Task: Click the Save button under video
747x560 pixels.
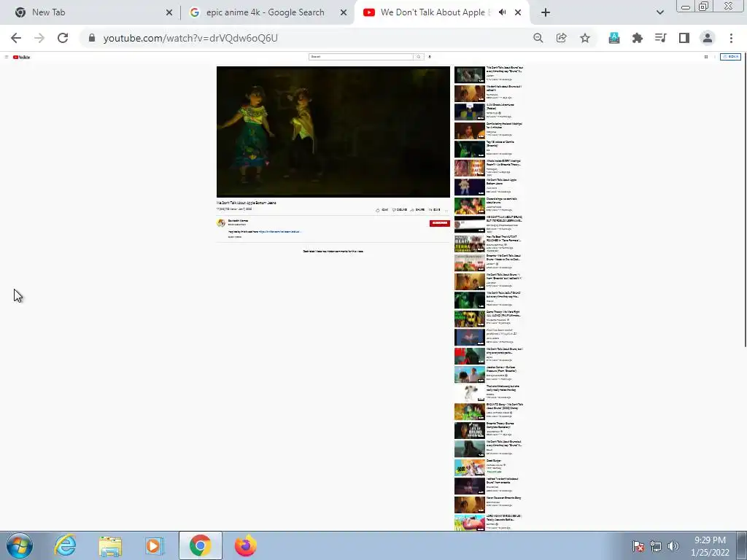Action: pyautogui.click(x=434, y=209)
